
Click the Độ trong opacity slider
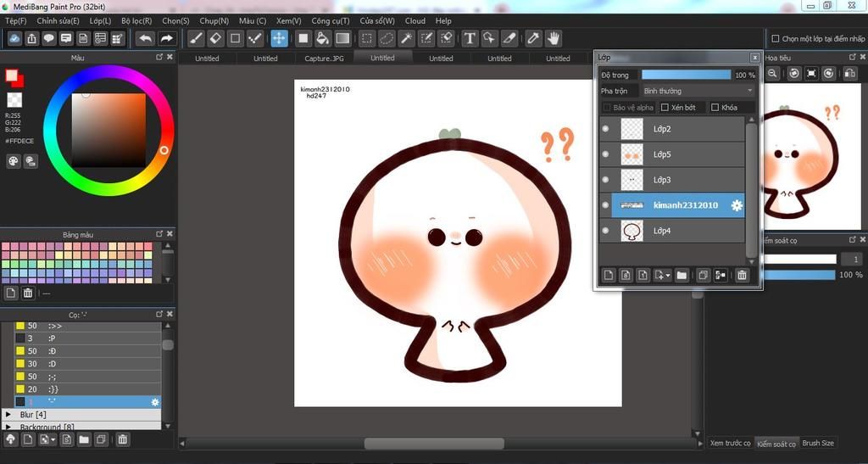pyautogui.click(x=686, y=75)
